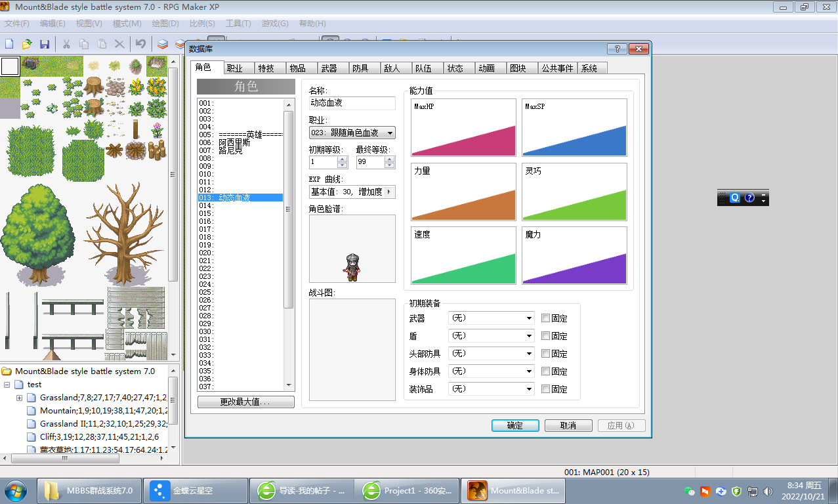This screenshot has width=838, height=504.
Task: Open the head armor dropdown
Action: coord(492,354)
